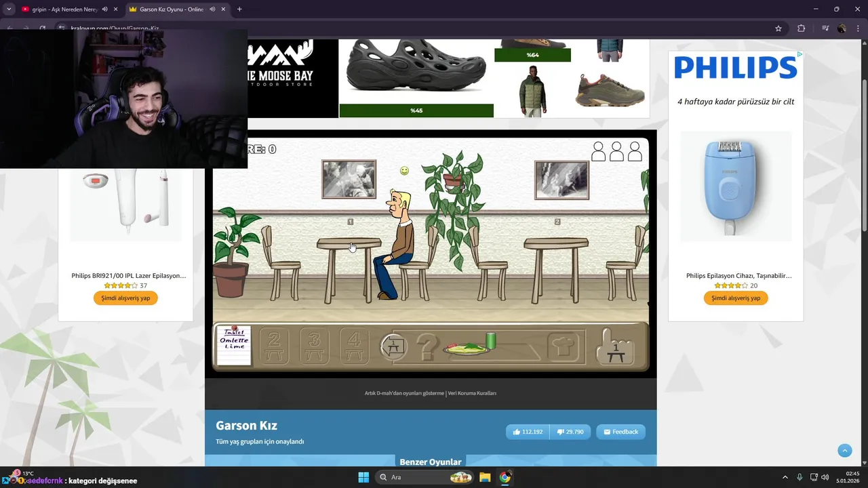Click the question mark on the serving tray
This screenshot has width=868, height=488.
pos(427,346)
